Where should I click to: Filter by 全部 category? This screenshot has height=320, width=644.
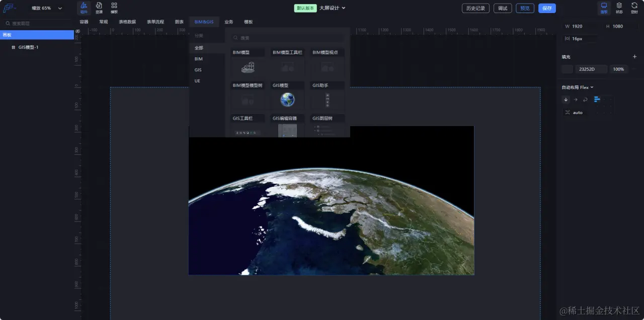[x=207, y=48]
